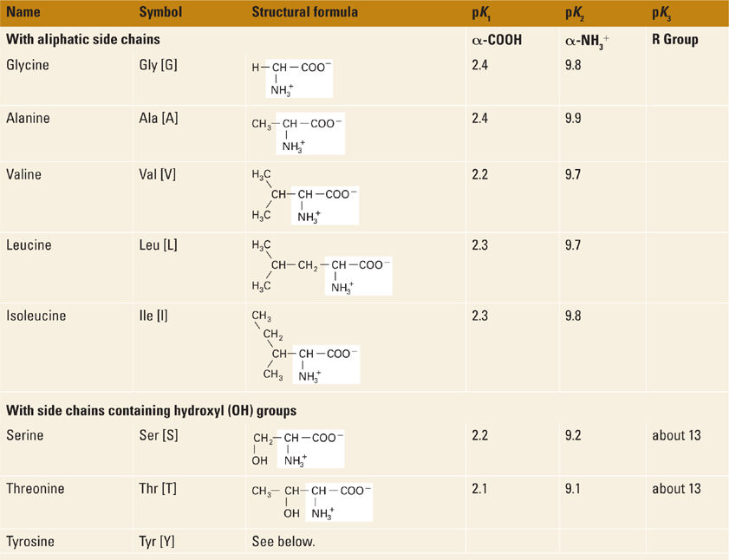Click the Alanine structural formula image
Image resolution: width=729 pixels, height=560 pixels.
point(297,133)
